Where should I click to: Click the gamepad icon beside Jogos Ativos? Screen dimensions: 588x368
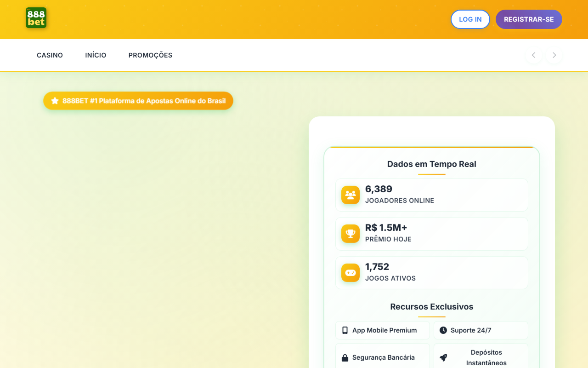tap(351, 273)
